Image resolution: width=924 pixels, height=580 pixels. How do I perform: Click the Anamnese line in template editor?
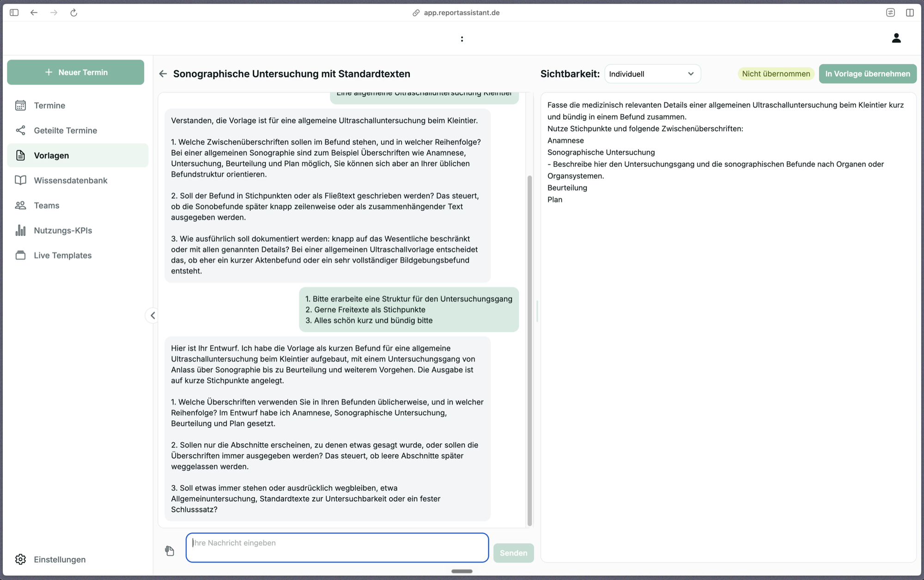coord(565,140)
